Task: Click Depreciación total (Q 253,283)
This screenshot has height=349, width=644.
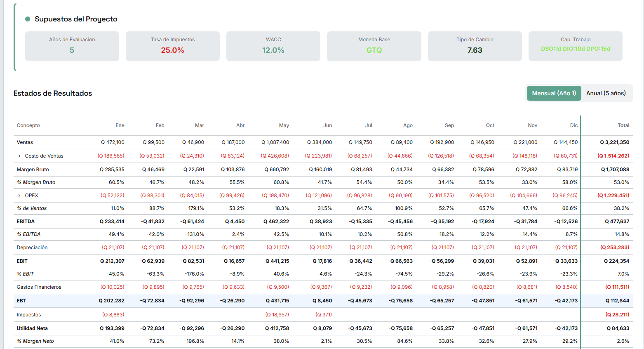Action: click(x=615, y=248)
